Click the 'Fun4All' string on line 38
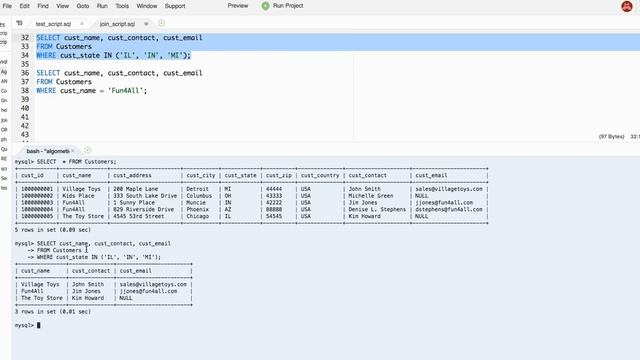The image size is (640, 360). pos(125,91)
